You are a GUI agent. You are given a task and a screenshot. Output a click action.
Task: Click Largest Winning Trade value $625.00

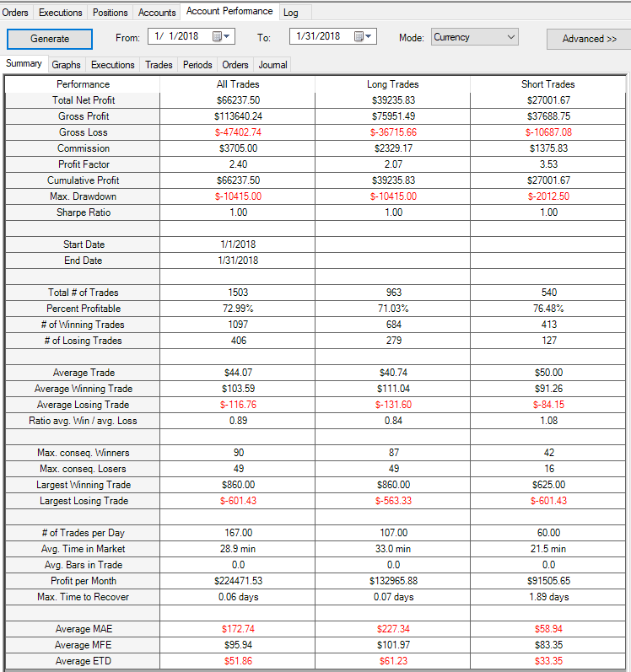pyautogui.click(x=548, y=485)
